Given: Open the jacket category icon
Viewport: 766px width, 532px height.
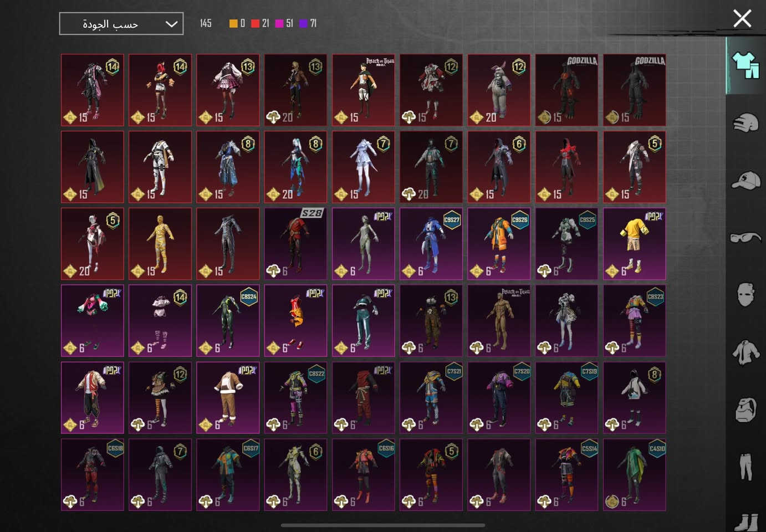Looking at the screenshot, I should 745,352.
